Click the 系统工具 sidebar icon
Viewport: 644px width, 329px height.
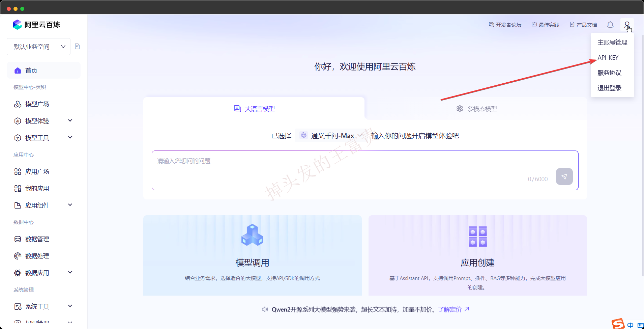tap(18, 307)
